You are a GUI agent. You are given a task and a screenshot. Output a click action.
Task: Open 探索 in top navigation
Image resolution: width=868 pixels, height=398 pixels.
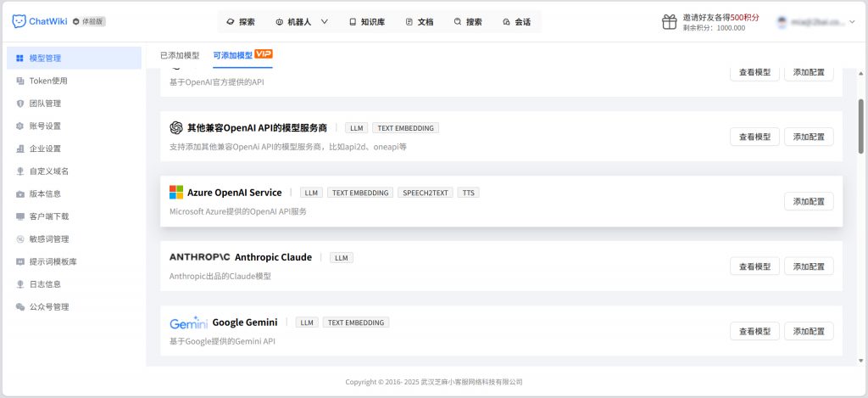tap(241, 22)
